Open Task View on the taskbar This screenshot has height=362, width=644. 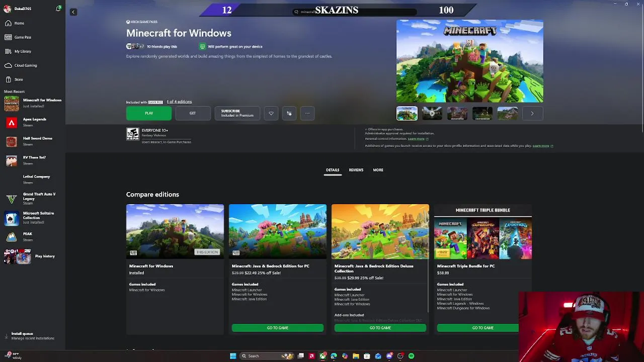tap(301, 356)
